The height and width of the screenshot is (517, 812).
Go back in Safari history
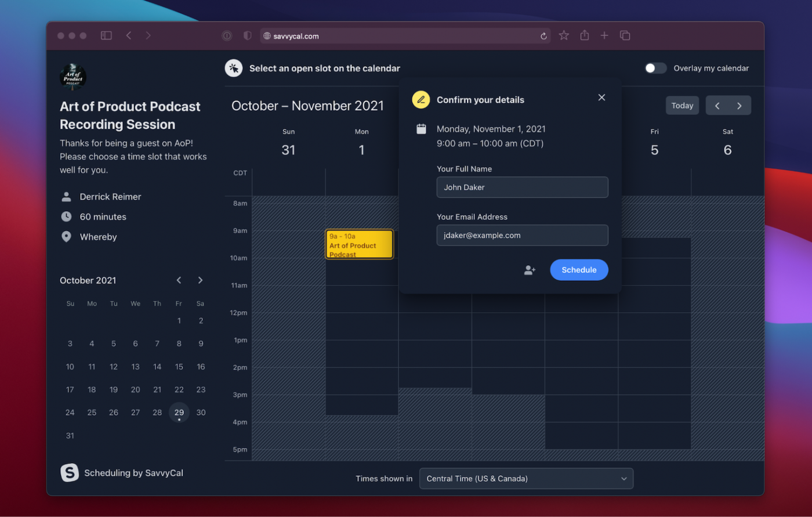click(129, 35)
